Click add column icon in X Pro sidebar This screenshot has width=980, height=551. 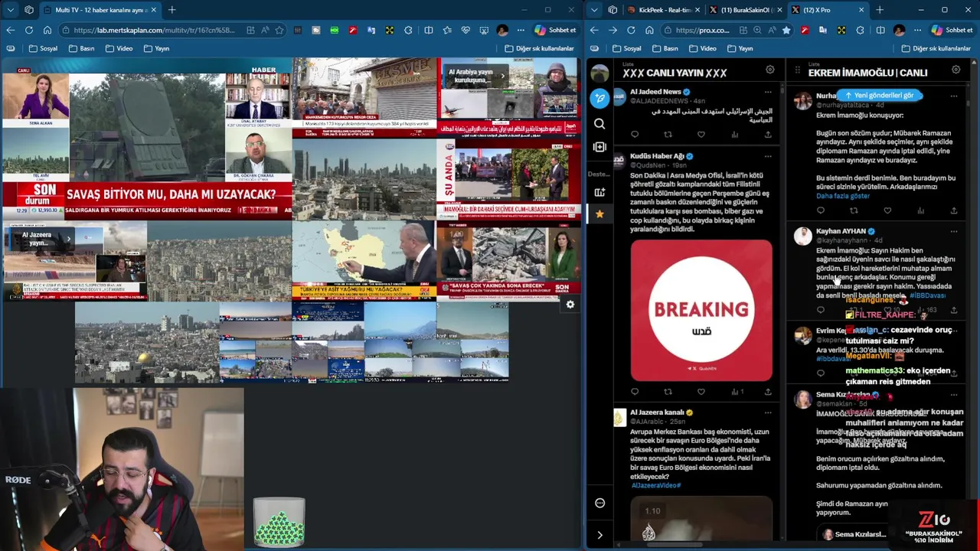pyautogui.click(x=599, y=147)
